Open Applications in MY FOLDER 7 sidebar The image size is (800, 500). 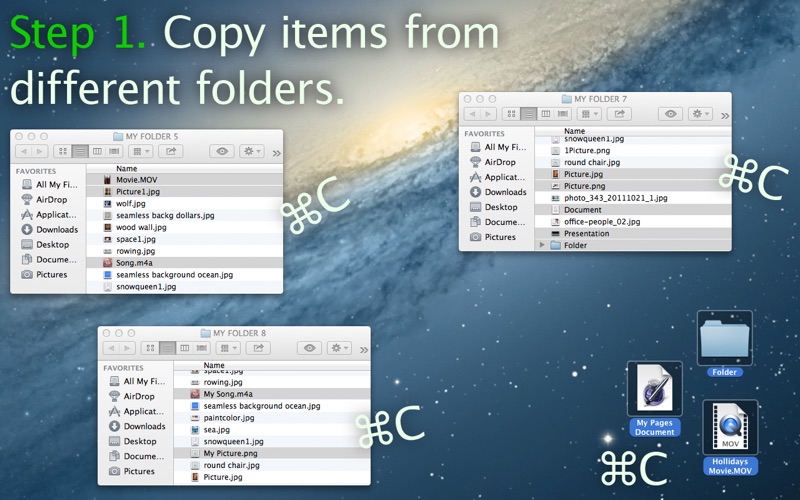[x=496, y=177]
